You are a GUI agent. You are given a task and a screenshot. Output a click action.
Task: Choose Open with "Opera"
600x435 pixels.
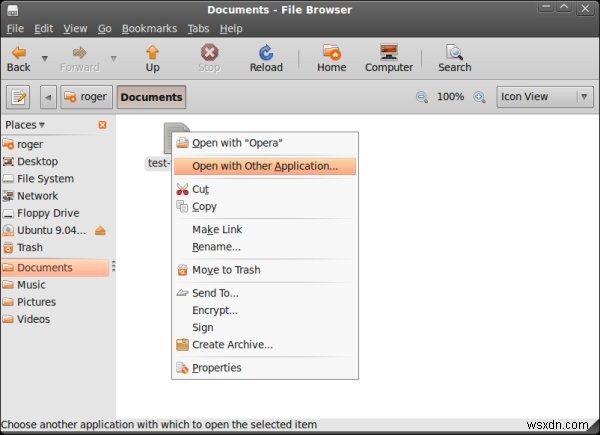[x=265, y=143]
